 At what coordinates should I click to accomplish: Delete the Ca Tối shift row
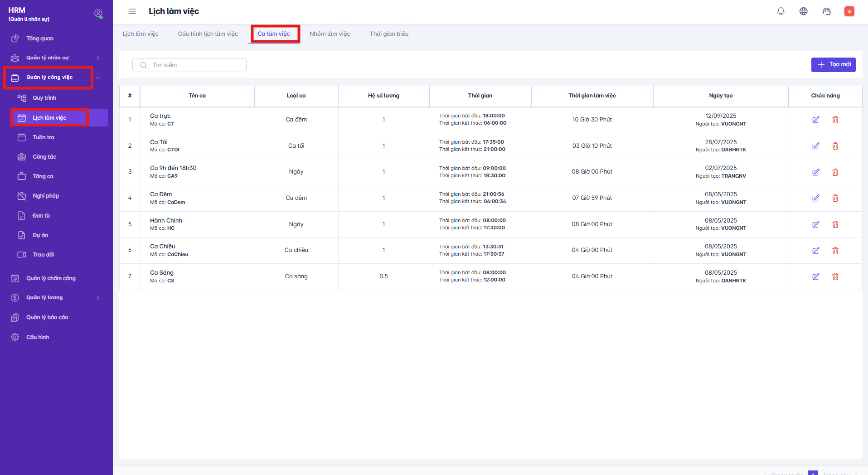[x=835, y=146]
